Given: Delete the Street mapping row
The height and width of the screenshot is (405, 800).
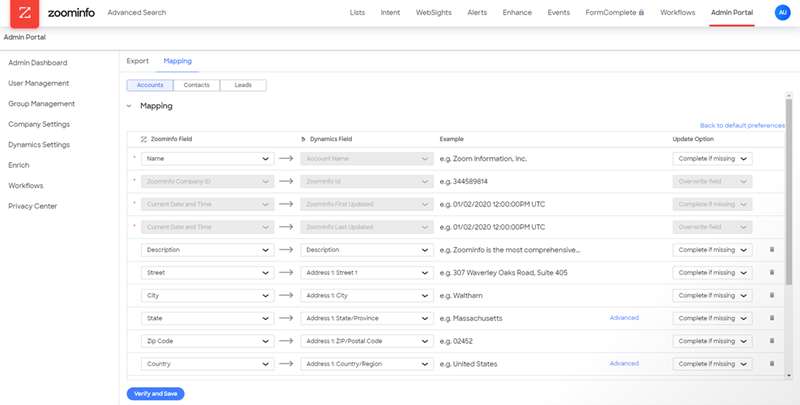Looking at the screenshot, I should coord(771,272).
